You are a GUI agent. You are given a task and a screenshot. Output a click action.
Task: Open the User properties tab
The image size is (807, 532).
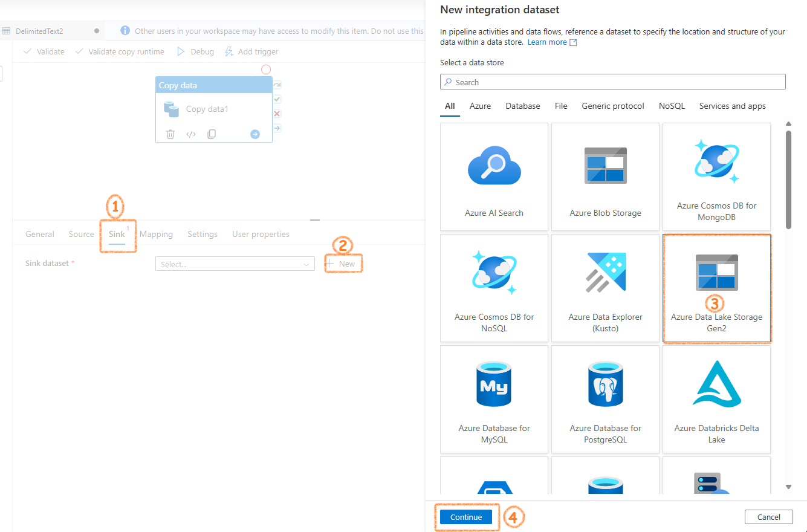[261, 234]
